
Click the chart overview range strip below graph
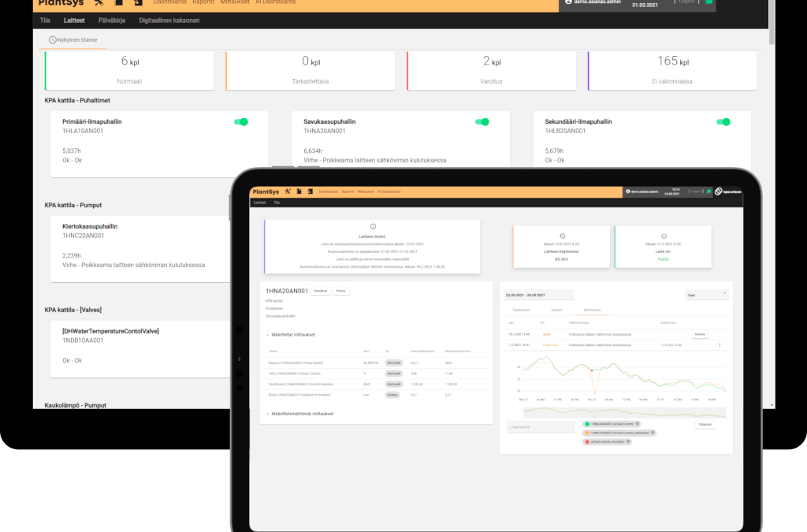tap(624, 412)
